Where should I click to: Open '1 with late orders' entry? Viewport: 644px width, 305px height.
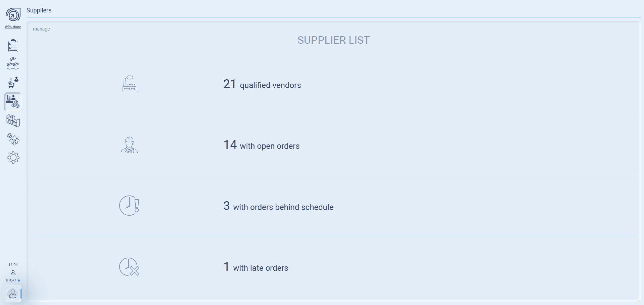[256, 267]
